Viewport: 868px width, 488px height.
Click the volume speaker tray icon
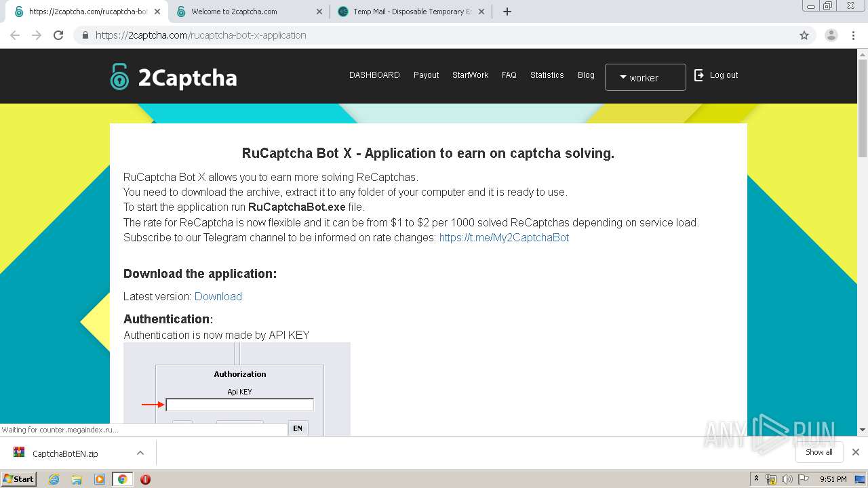pos(787,479)
